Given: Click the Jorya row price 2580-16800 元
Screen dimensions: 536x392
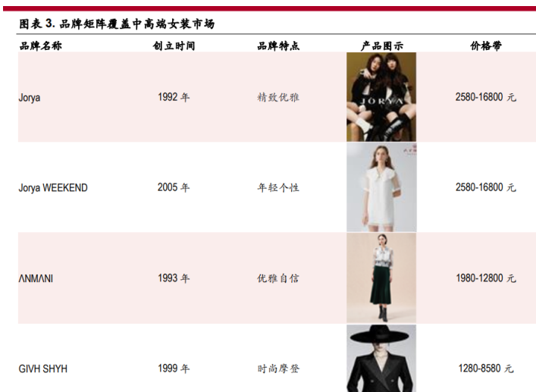Looking at the screenshot, I should [x=486, y=97].
